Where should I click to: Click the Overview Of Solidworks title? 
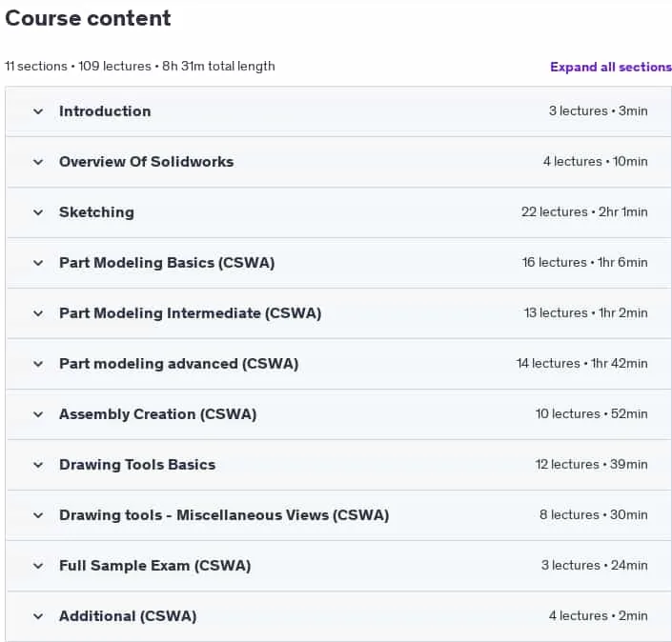tap(146, 162)
